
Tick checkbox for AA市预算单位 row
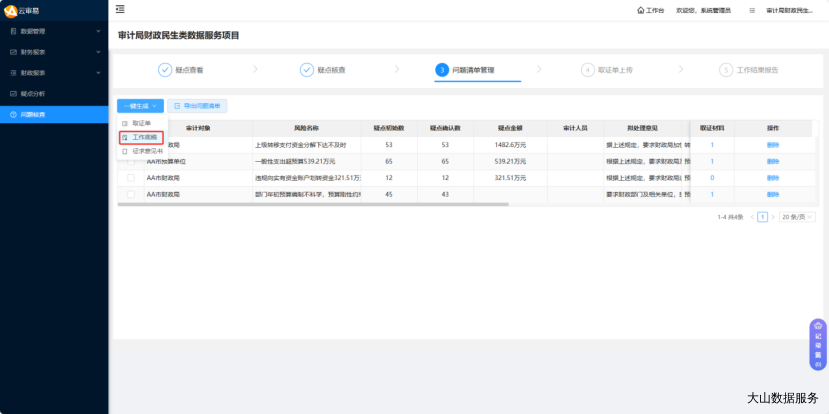click(x=130, y=160)
